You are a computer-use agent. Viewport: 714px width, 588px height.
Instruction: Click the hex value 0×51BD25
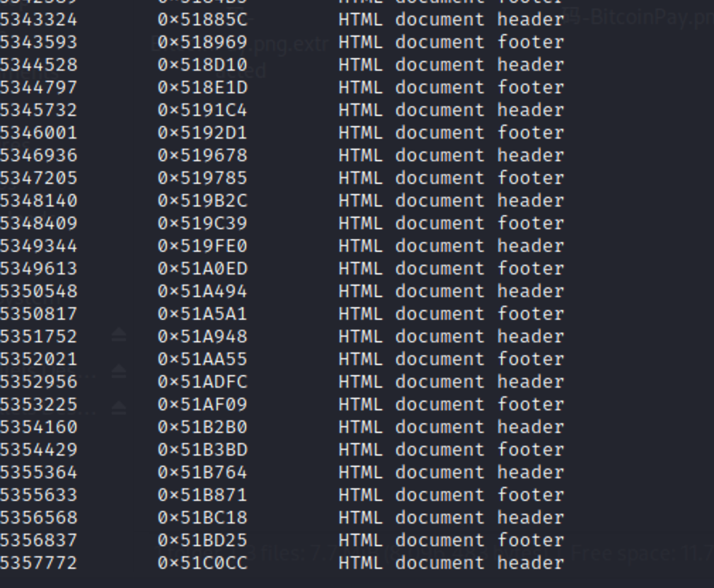202,540
